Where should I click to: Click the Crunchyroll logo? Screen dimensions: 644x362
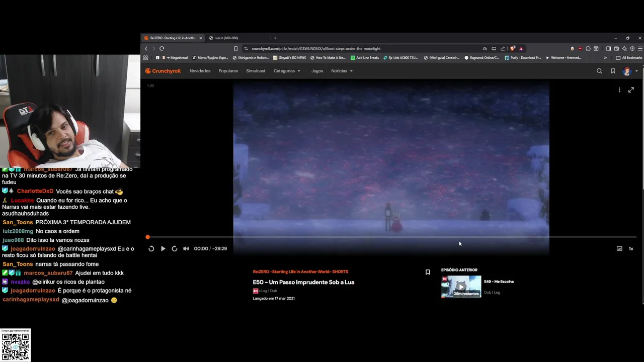(x=163, y=71)
